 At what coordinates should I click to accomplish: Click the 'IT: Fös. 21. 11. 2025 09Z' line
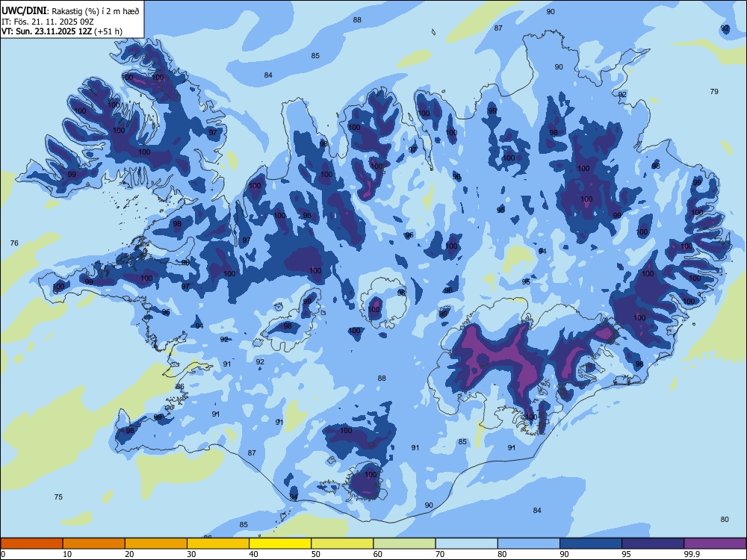click(48, 22)
